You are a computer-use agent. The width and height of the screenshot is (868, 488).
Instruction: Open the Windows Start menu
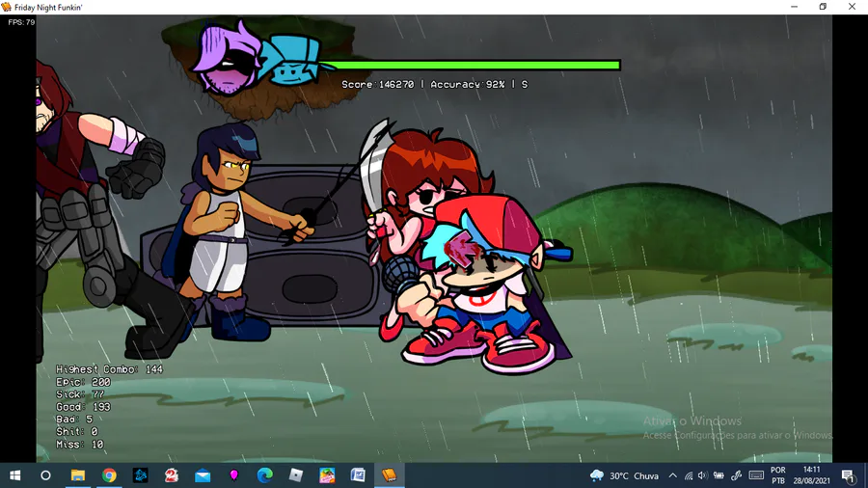click(14, 475)
